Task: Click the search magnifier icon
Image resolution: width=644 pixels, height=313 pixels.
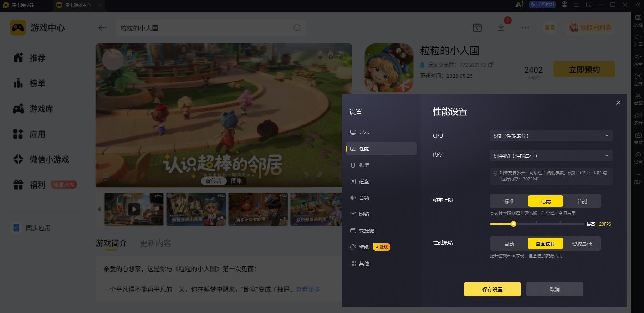Action: click(297, 28)
